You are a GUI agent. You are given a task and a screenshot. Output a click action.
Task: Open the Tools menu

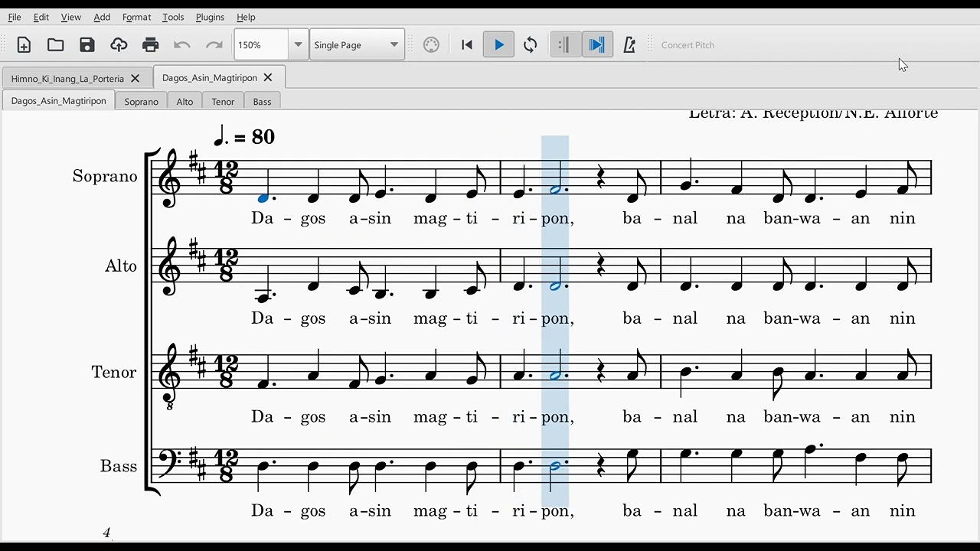click(173, 17)
